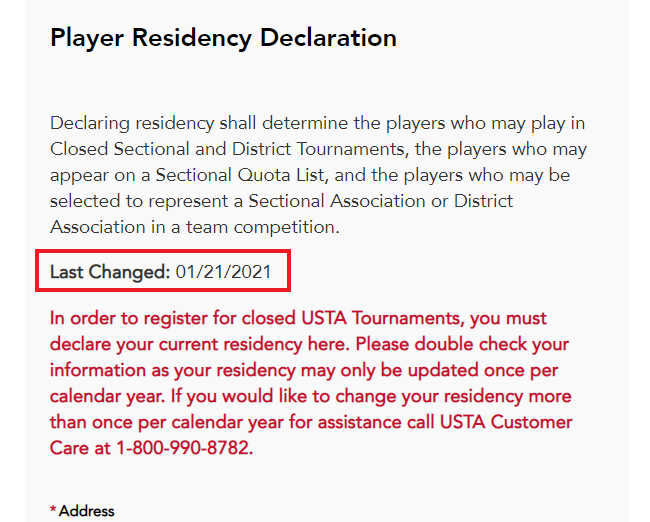Click the red required asterisk before Address

pos(53,509)
